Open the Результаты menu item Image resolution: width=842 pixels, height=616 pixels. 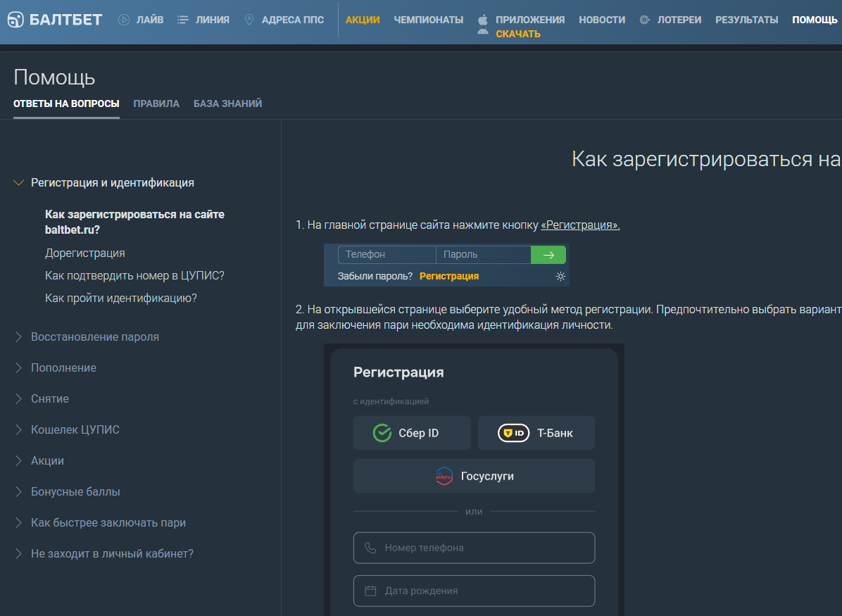tap(746, 20)
